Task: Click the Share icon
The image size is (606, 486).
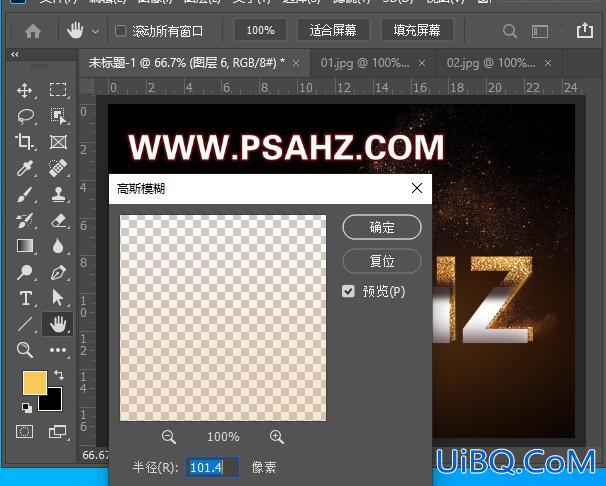Action: point(585,30)
